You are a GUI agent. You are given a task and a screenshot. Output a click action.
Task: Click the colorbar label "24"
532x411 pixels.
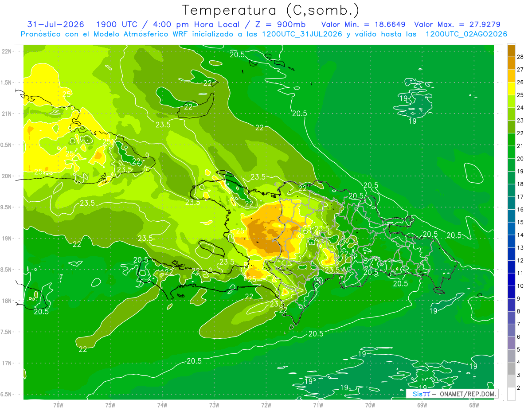520,108
